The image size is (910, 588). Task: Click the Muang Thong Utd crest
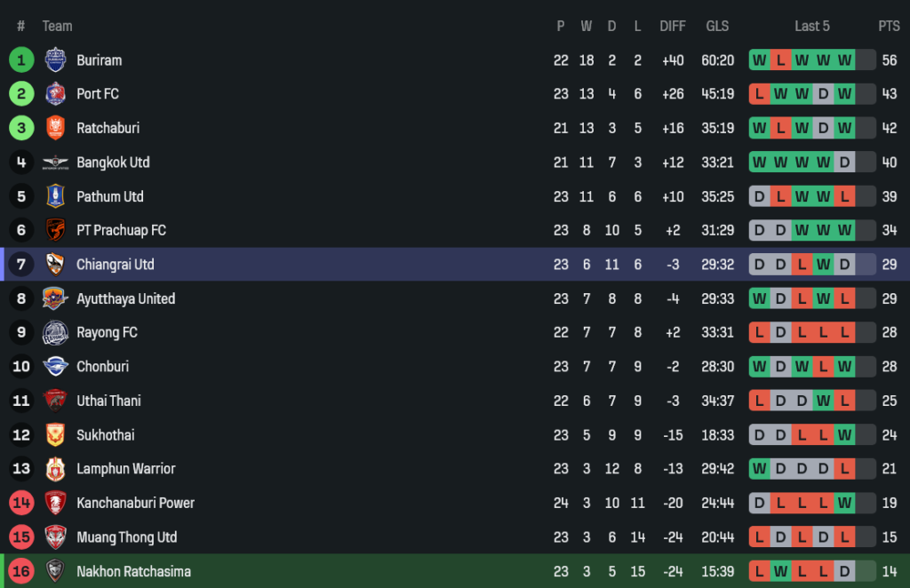point(55,537)
